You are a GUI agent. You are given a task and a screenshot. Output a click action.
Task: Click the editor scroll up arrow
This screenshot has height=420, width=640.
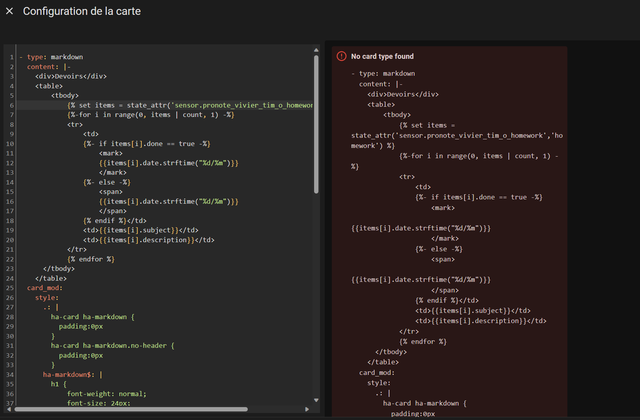[316, 50]
